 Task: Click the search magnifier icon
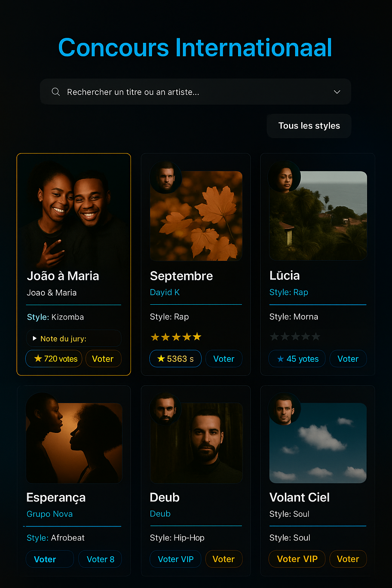tap(56, 92)
